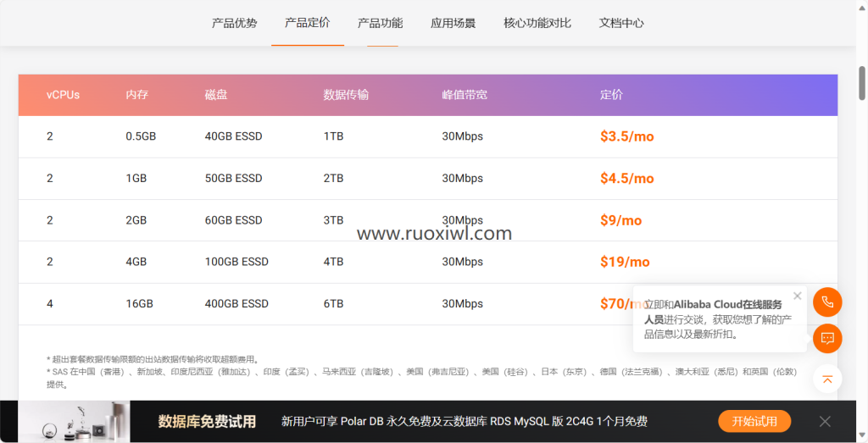Image resolution: width=868 pixels, height=443 pixels.
Task: Go to the 应用场景 tab
Action: click(x=453, y=23)
